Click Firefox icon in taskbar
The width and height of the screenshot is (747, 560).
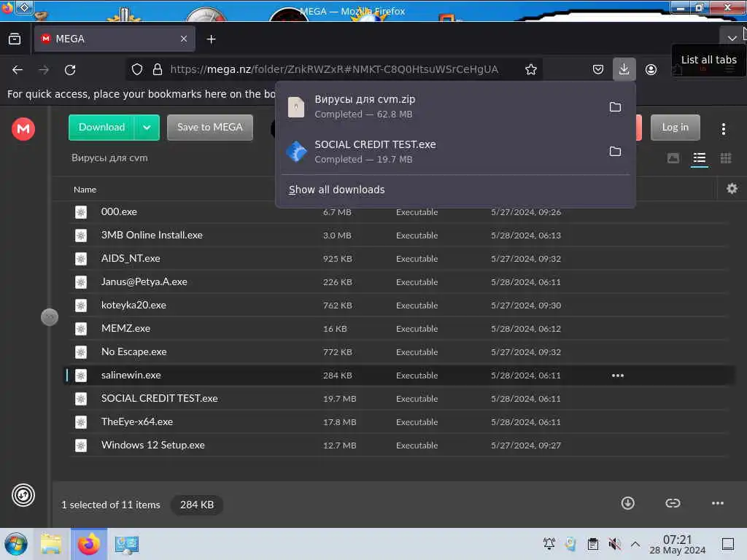pyautogui.click(x=89, y=544)
